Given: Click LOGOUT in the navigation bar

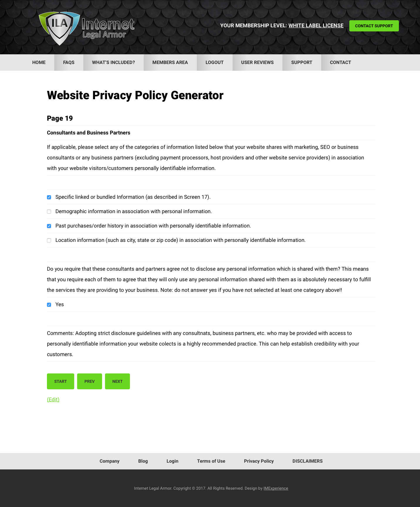Looking at the screenshot, I should pos(214,62).
